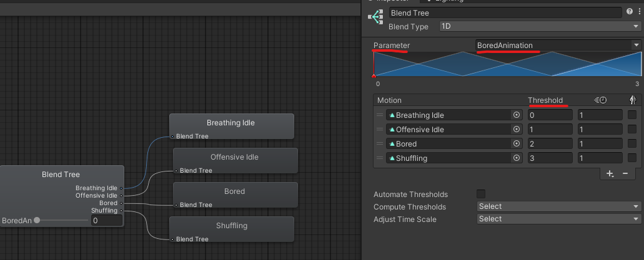
Task: Click the Automate Thresholds label
Action: tap(411, 195)
